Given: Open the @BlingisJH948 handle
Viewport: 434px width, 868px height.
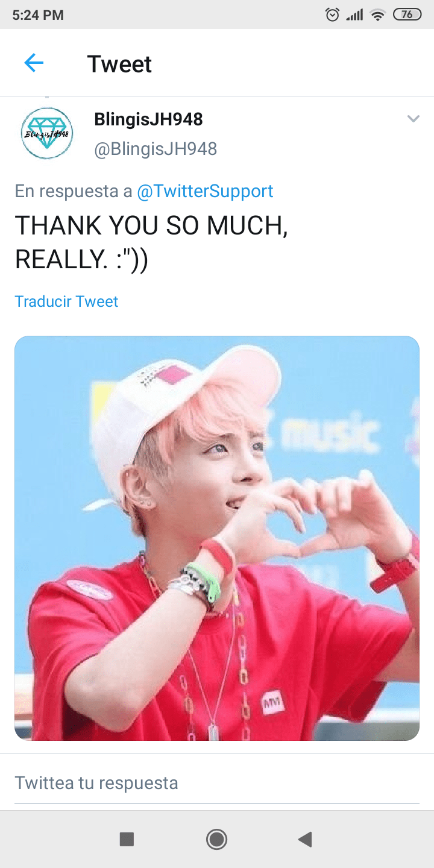Looking at the screenshot, I should 156,149.
